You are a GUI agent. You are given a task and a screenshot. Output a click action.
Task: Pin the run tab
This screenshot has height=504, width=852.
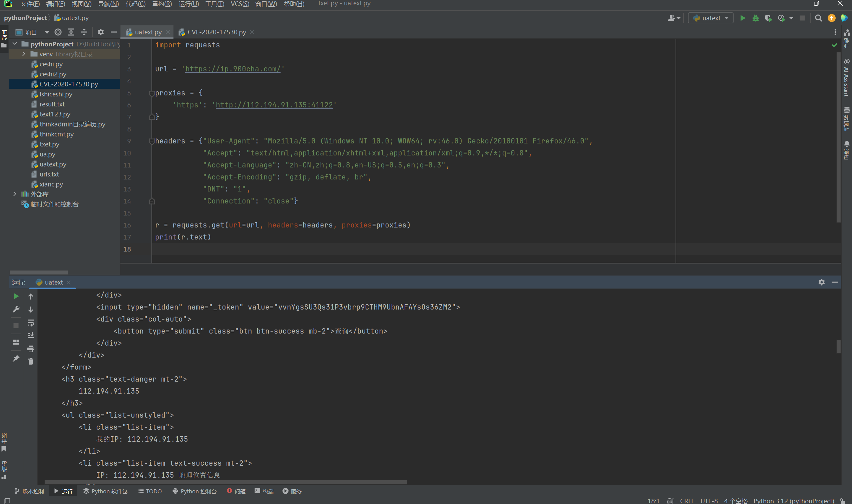16,359
